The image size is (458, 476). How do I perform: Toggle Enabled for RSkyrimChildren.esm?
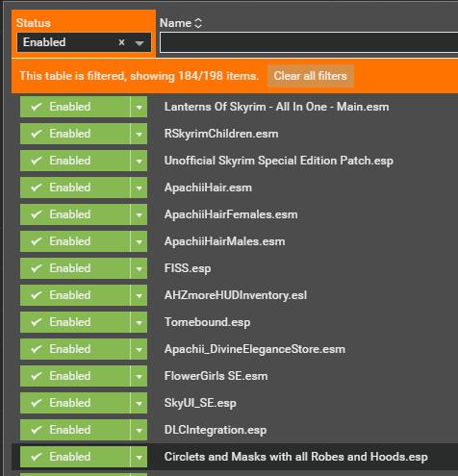click(75, 134)
